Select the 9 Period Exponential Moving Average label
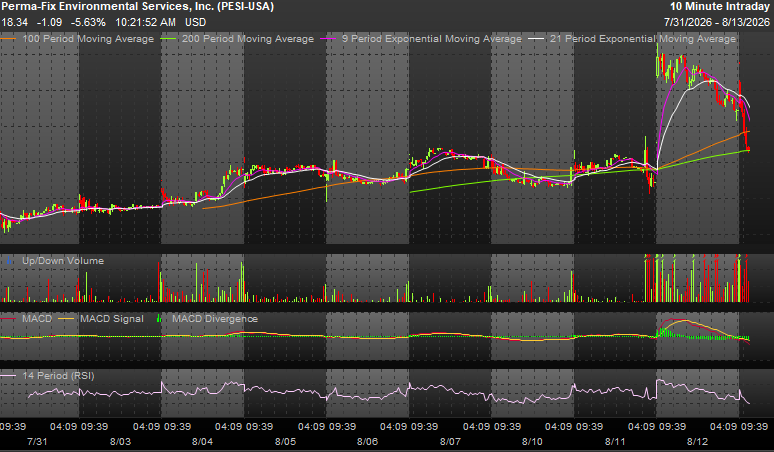The height and width of the screenshot is (452, 774). [x=432, y=39]
